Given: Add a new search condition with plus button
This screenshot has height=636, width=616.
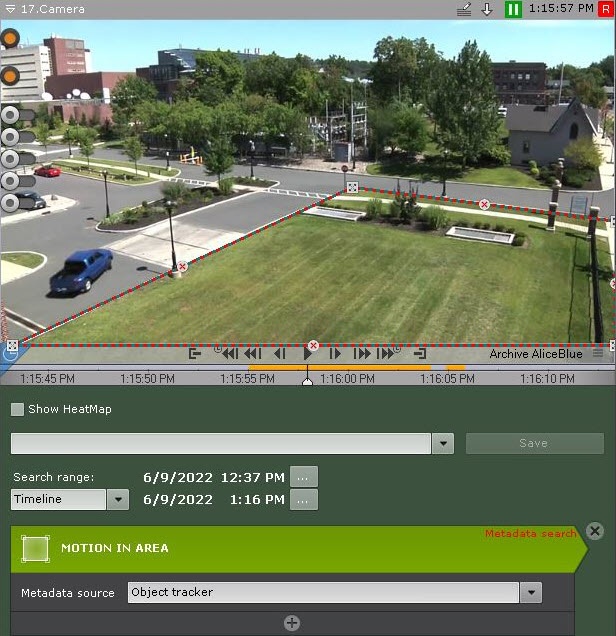Looking at the screenshot, I should (x=292, y=623).
